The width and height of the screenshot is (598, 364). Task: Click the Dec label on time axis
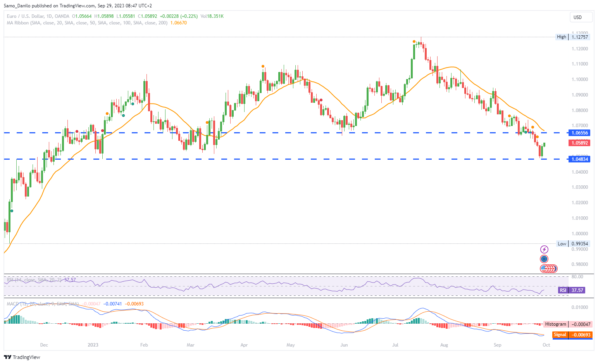tap(44, 345)
